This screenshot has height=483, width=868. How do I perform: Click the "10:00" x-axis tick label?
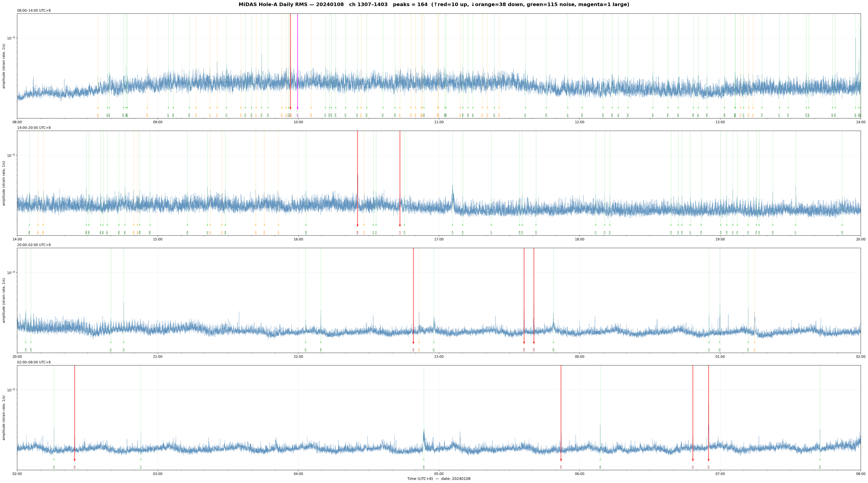click(x=298, y=122)
